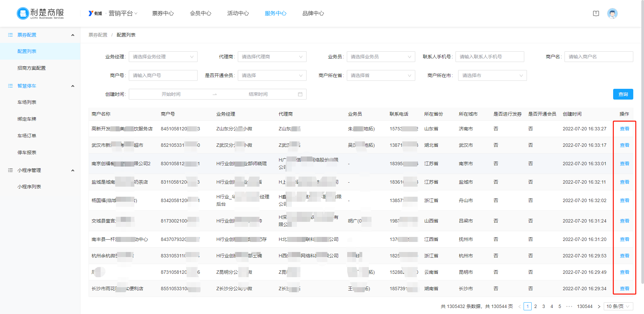Collapse the 智慧停车 sidebar group

[x=73, y=86]
